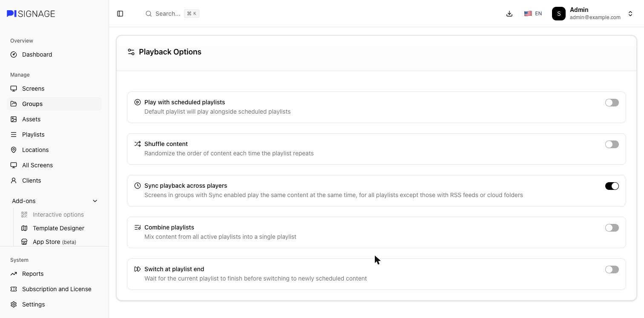The width and height of the screenshot is (644, 318).
Task: Click the Assets image icon
Action: click(14, 119)
